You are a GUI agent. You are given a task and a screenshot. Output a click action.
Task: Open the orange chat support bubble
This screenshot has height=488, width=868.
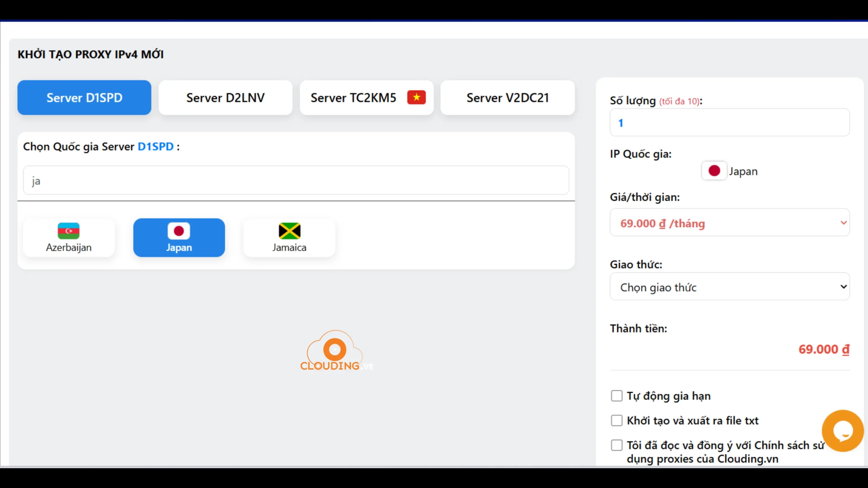point(842,430)
